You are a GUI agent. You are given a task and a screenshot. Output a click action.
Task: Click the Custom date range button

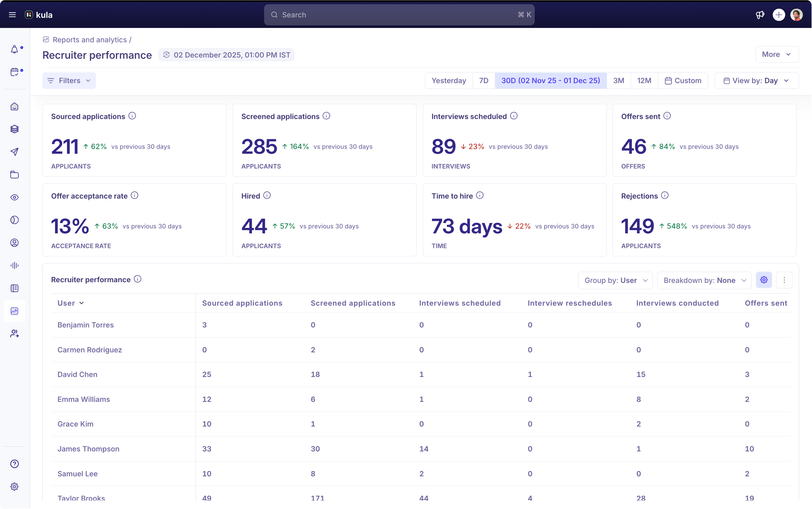(683, 80)
